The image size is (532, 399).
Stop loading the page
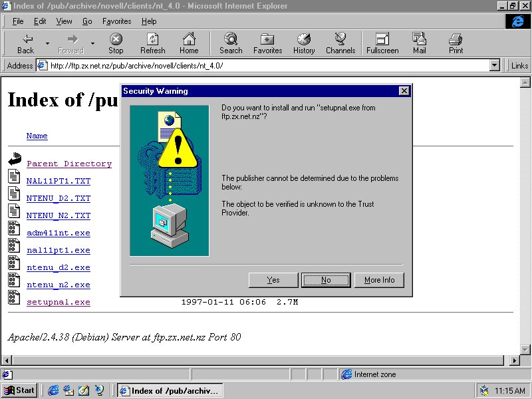[116, 44]
